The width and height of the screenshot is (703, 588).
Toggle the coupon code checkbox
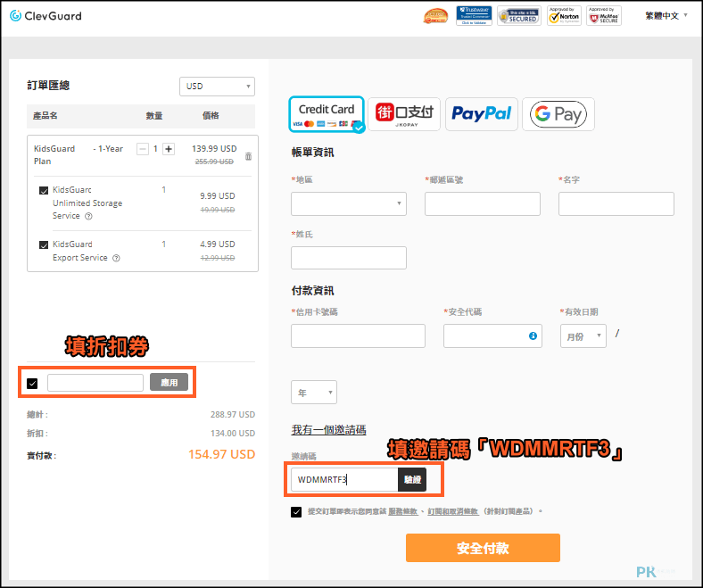[32, 384]
